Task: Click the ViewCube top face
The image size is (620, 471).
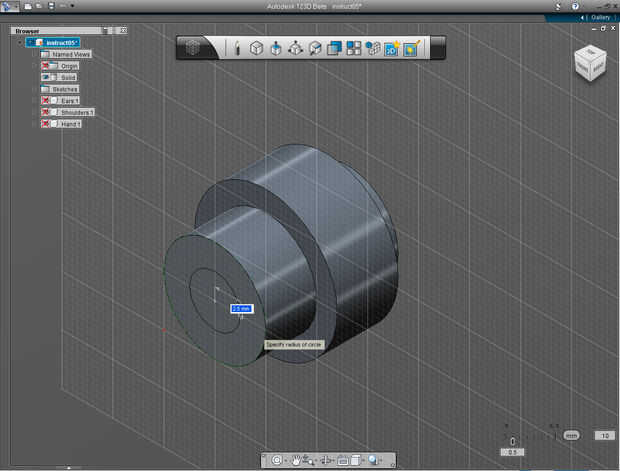Action: click(x=591, y=52)
